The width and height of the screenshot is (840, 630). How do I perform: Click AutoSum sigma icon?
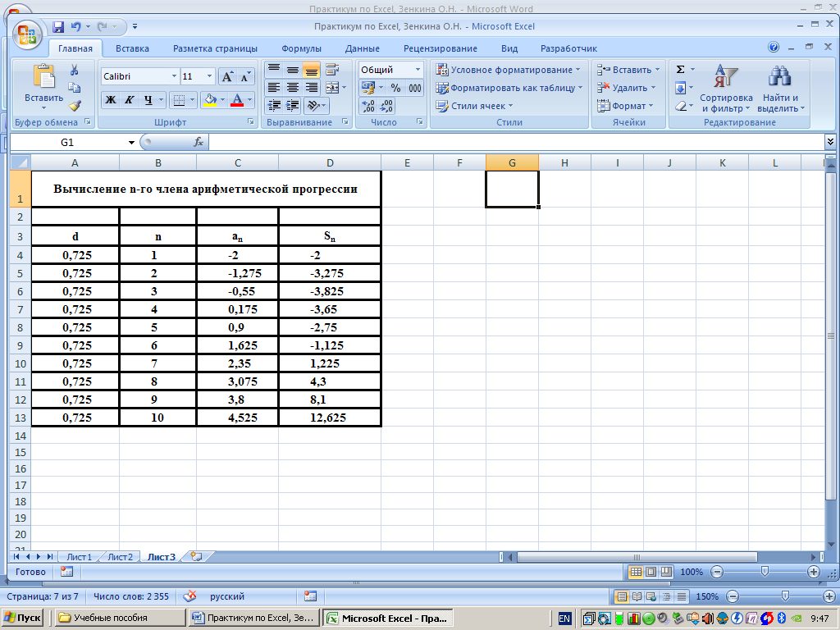pos(680,70)
